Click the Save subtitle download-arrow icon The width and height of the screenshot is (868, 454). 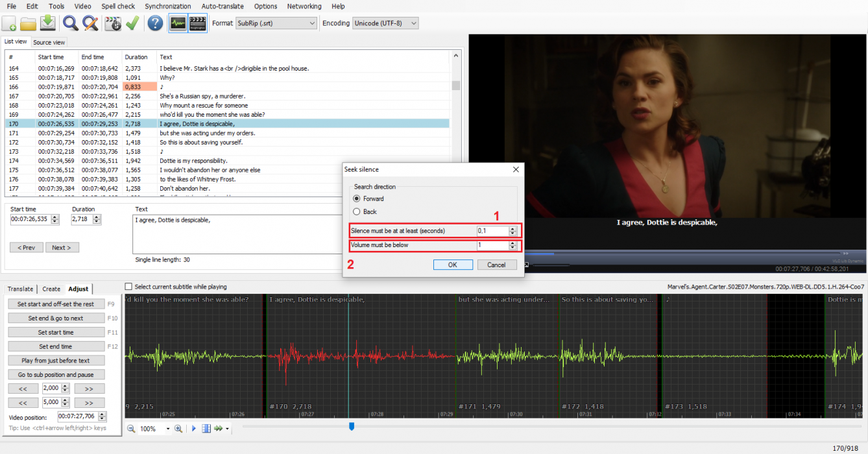tap(48, 23)
